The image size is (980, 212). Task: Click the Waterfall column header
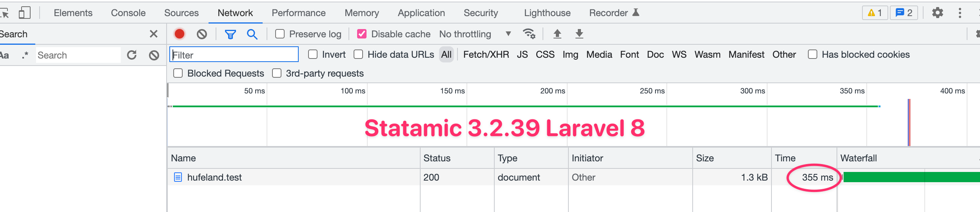click(908, 158)
